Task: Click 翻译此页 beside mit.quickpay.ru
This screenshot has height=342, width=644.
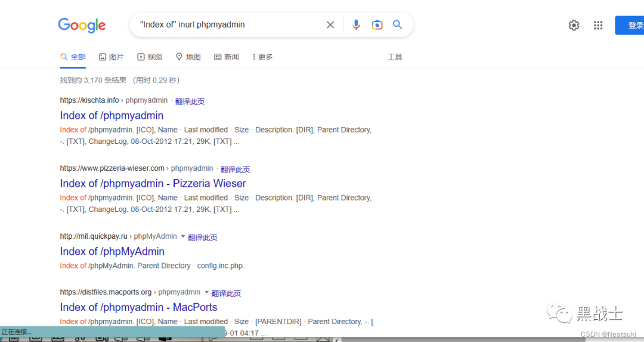Action: (x=203, y=237)
